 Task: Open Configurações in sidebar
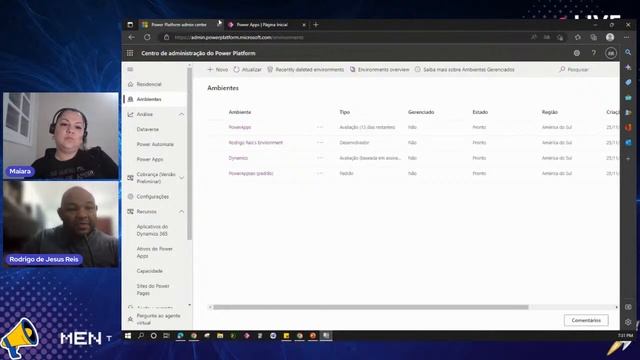[x=153, y=197]
